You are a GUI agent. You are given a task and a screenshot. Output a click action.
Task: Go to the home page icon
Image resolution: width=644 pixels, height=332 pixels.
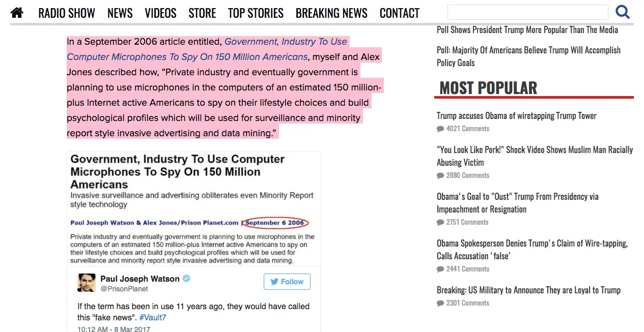pyautogui.click(x=17, y=12)
